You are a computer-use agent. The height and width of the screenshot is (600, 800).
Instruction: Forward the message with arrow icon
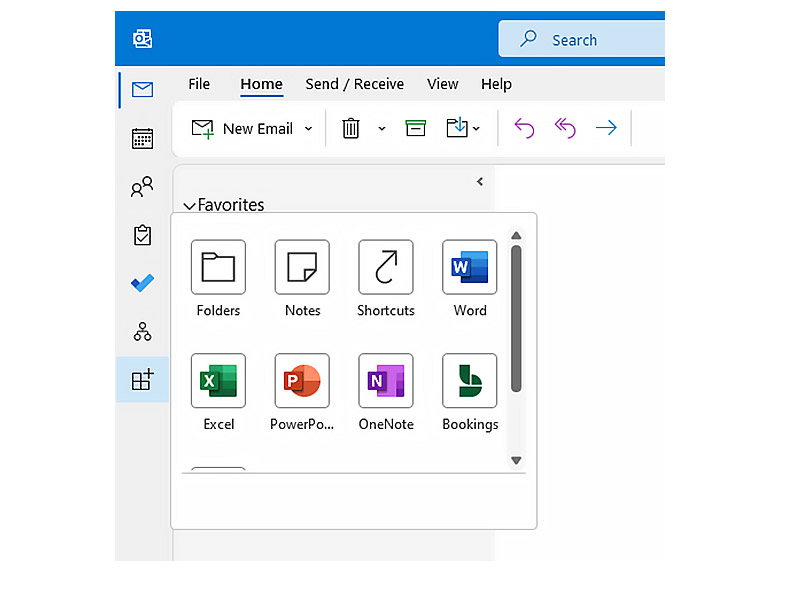point(606,128)
